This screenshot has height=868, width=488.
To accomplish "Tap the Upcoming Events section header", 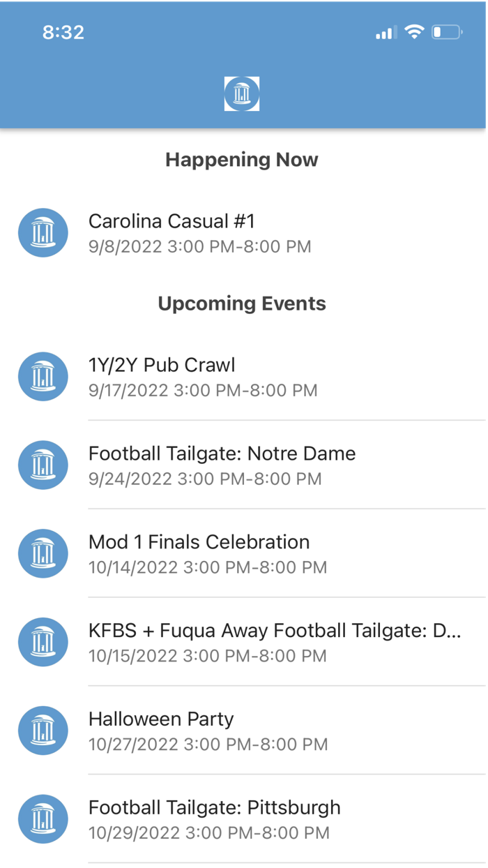I will pyautogui.click(x=242, y=304).
